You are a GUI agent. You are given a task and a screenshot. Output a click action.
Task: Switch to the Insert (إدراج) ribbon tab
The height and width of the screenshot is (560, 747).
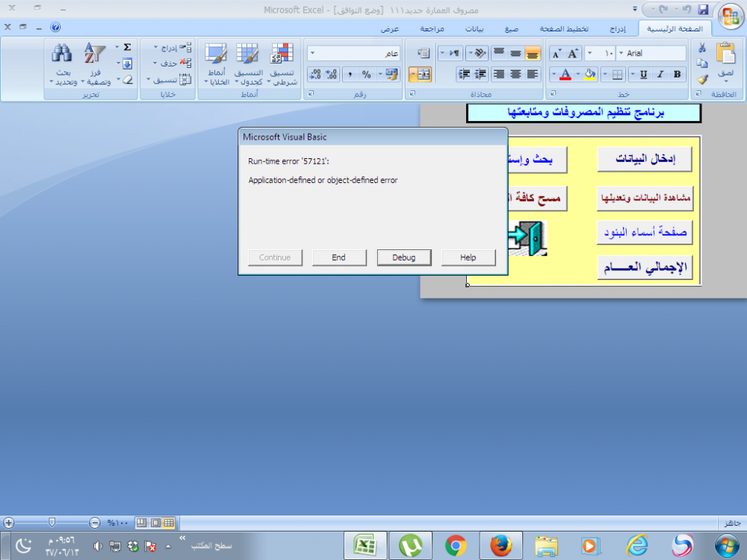point(618,28)
